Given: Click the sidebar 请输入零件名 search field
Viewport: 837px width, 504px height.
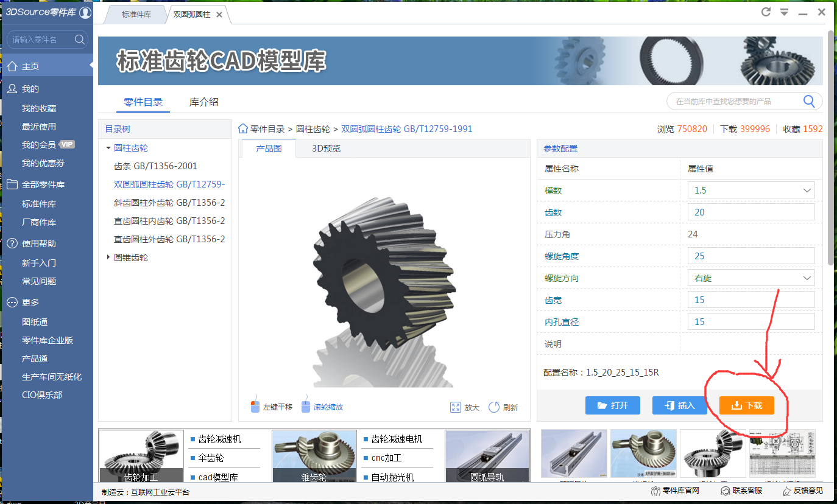Looking at the screenshot, I should 47,40.
